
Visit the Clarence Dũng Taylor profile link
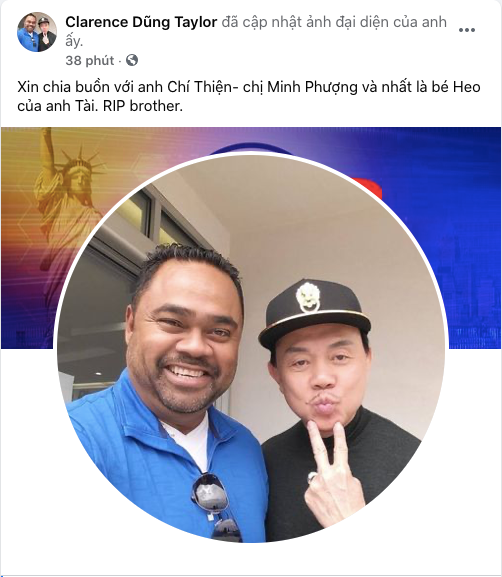141,22
